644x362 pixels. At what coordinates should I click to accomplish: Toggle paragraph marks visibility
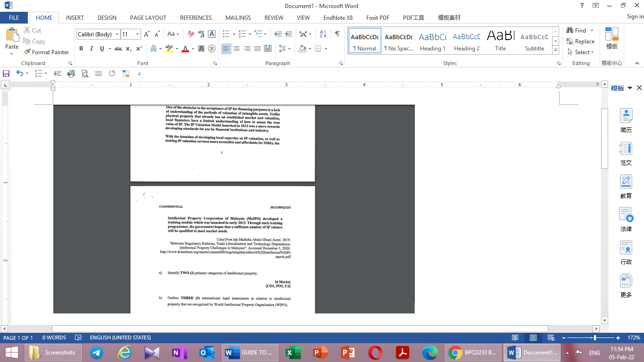(337, 34)
